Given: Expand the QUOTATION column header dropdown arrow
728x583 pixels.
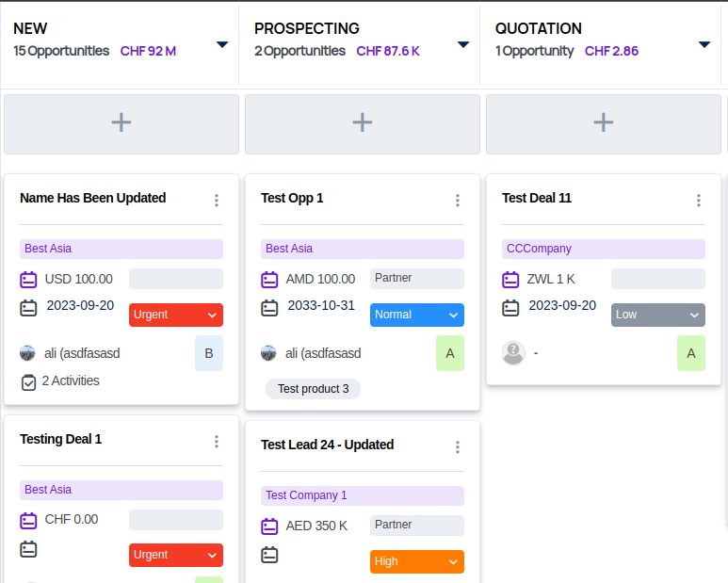Looking at the screenshot, I should 704,44.
